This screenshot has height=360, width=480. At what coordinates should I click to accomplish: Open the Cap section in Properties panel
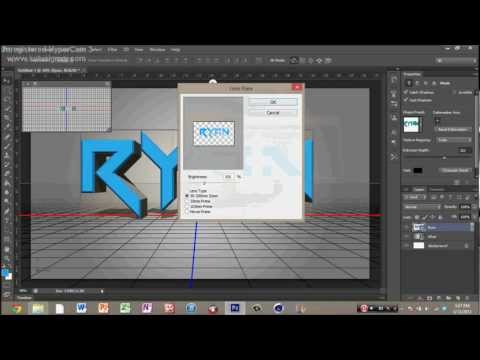[426, 83]
